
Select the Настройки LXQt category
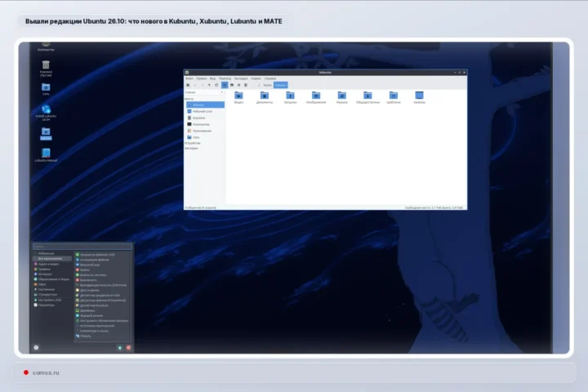(52, 300)
